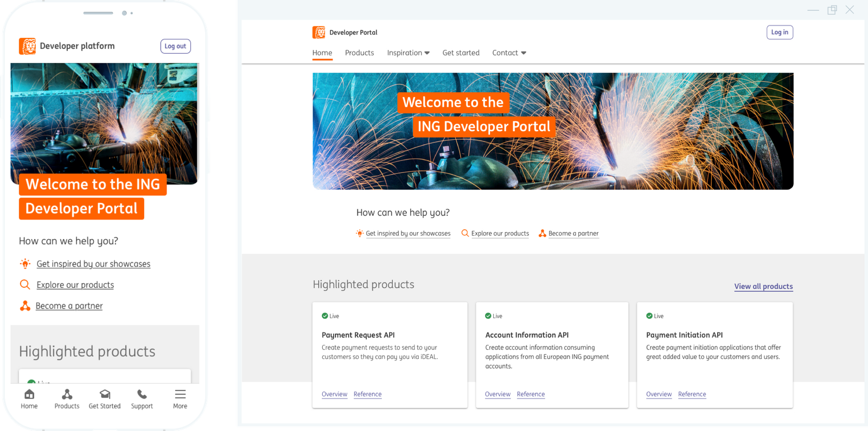Viewport: 868px width, 431px height.
Task: Tap the Support phone icon
Action: click(x=142, y=395)
